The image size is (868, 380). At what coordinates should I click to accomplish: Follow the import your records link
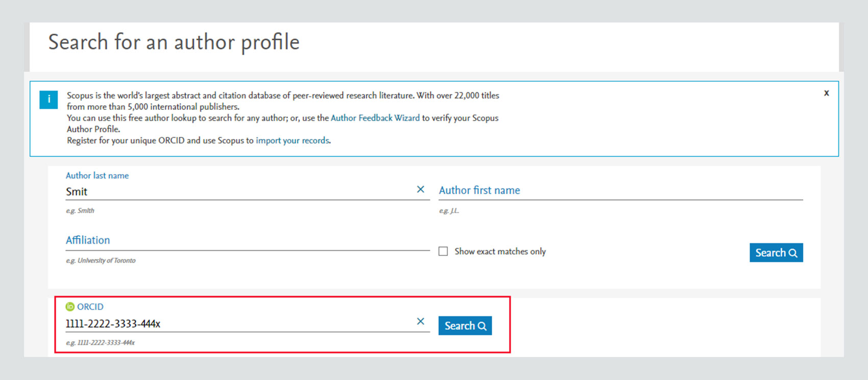pos(293,140)
